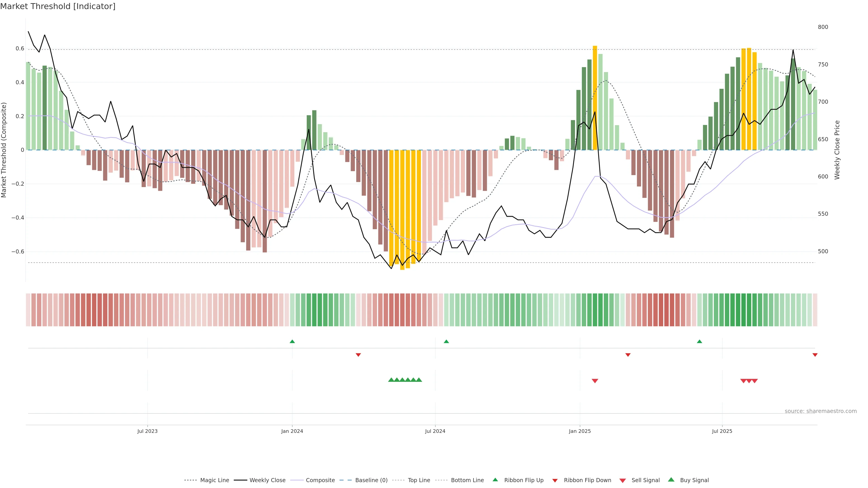Click the darkest green ribbon cell near August 2025

[744, 310]
